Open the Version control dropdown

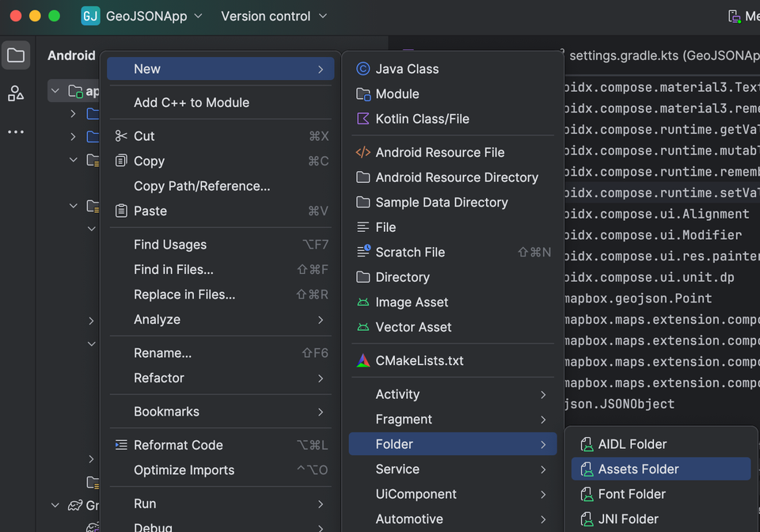pos(273,16)
